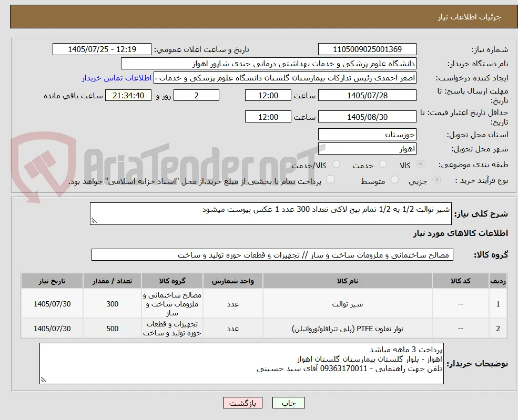Click the request creator field اصغر احمدی
The width and height of the screenshot is (518, 420).
[x=285, y=78]
